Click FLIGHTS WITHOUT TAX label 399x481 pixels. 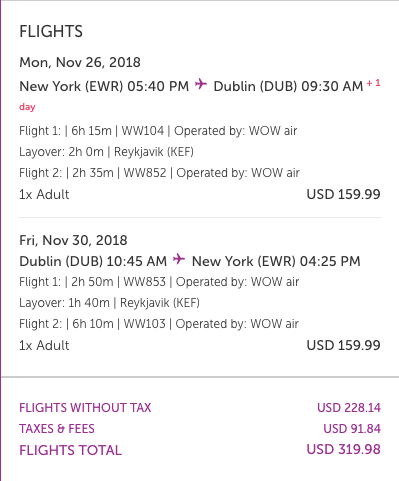85,408
